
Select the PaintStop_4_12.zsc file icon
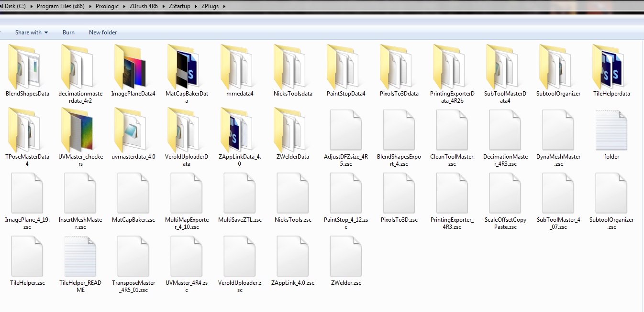[x=346, y=193]
